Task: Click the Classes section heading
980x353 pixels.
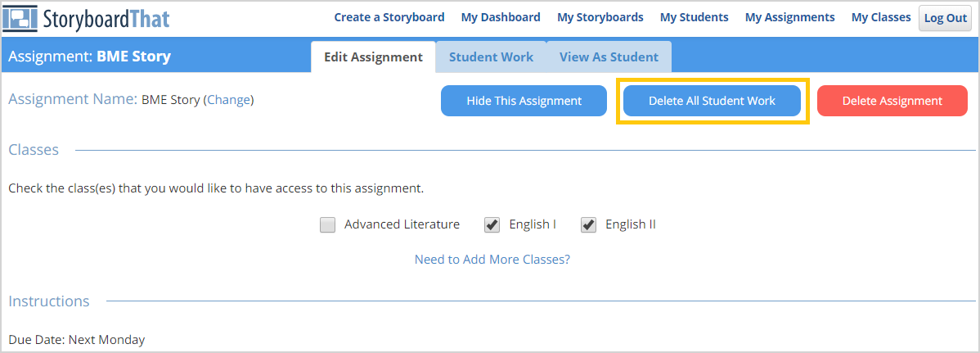Action: (x=34, y=150)
